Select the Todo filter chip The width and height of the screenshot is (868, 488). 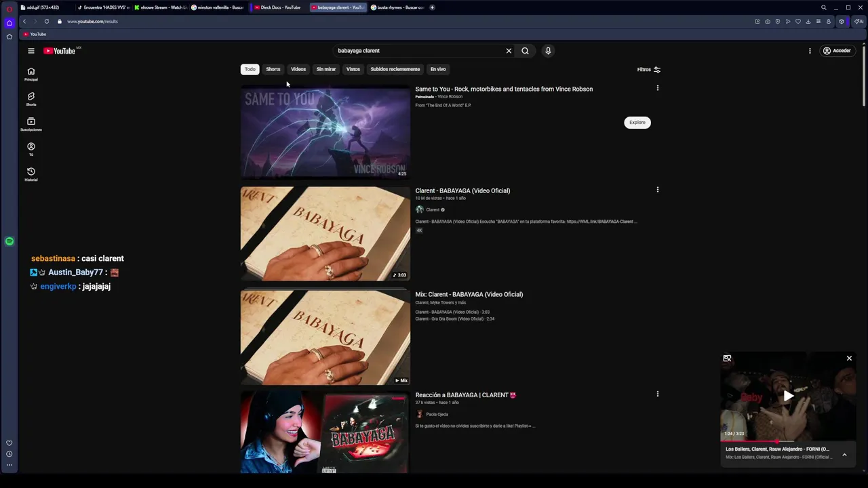click(x=250, y=69)
